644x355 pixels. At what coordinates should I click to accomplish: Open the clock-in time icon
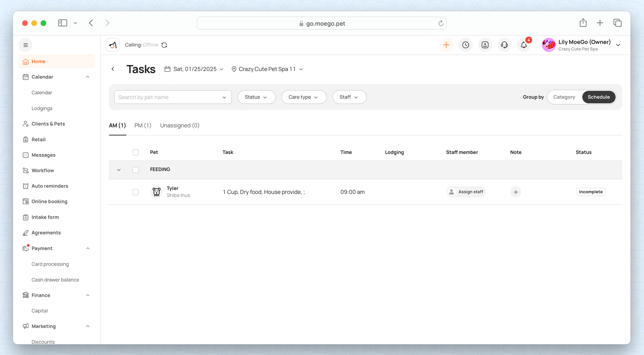click(466, 45)
